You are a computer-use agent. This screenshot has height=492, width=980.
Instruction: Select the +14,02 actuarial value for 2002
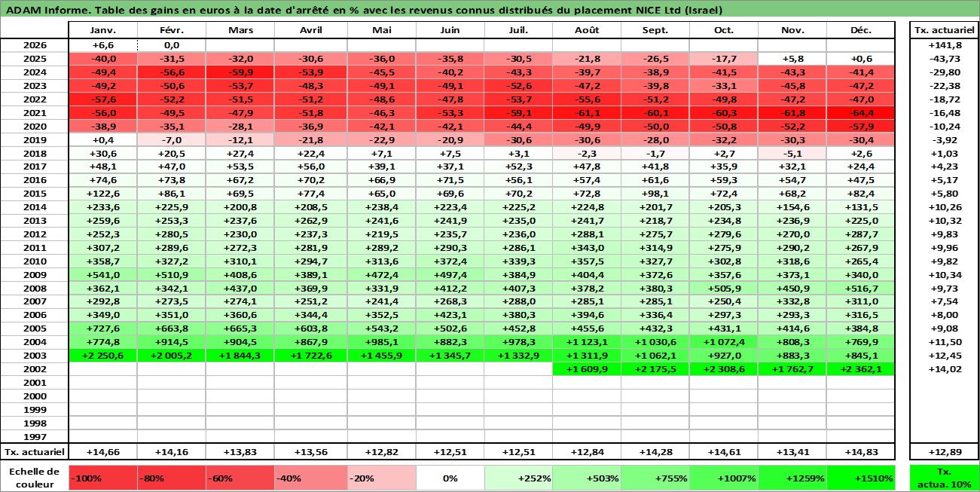click(944, 368)
